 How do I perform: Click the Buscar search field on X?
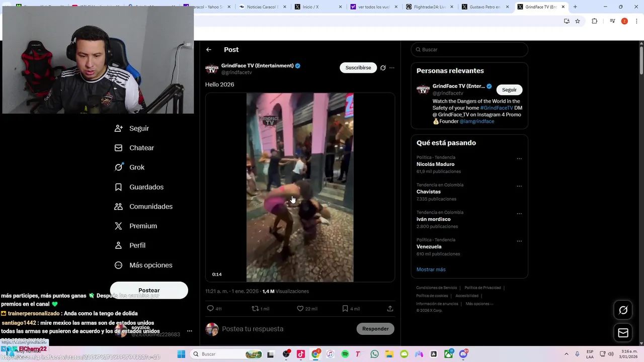point(469,50)
